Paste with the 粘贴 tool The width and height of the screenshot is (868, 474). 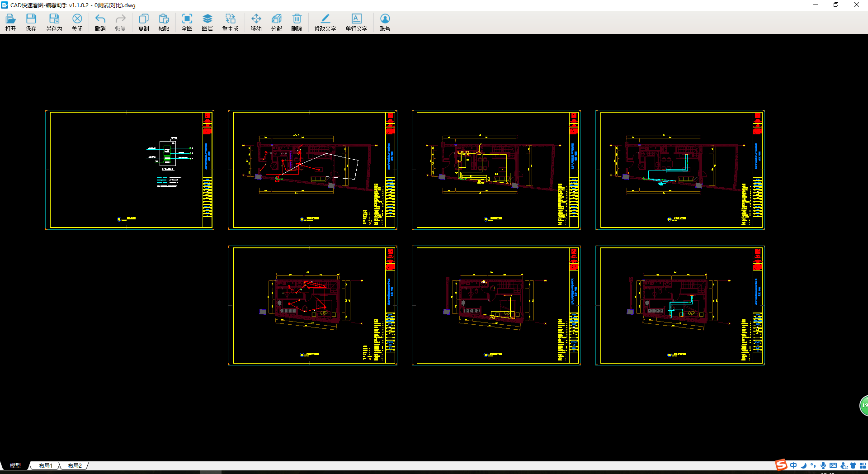pyautogui.click(x=164, y=22)
